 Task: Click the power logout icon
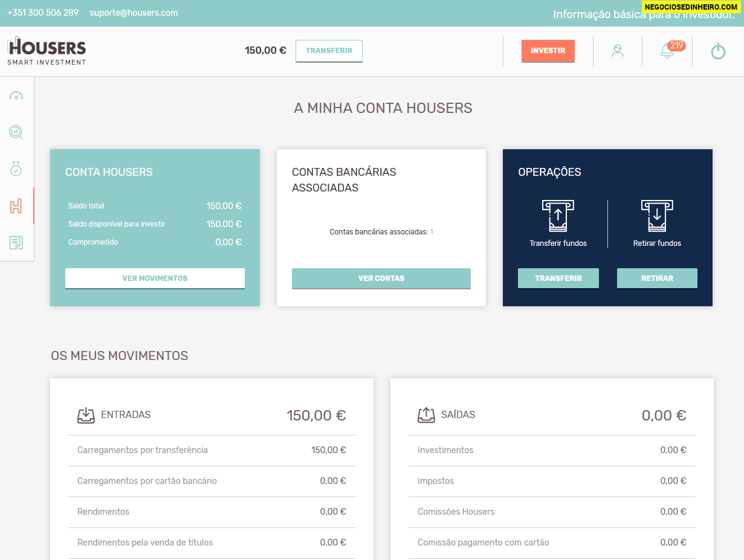[x=718, y=51]
